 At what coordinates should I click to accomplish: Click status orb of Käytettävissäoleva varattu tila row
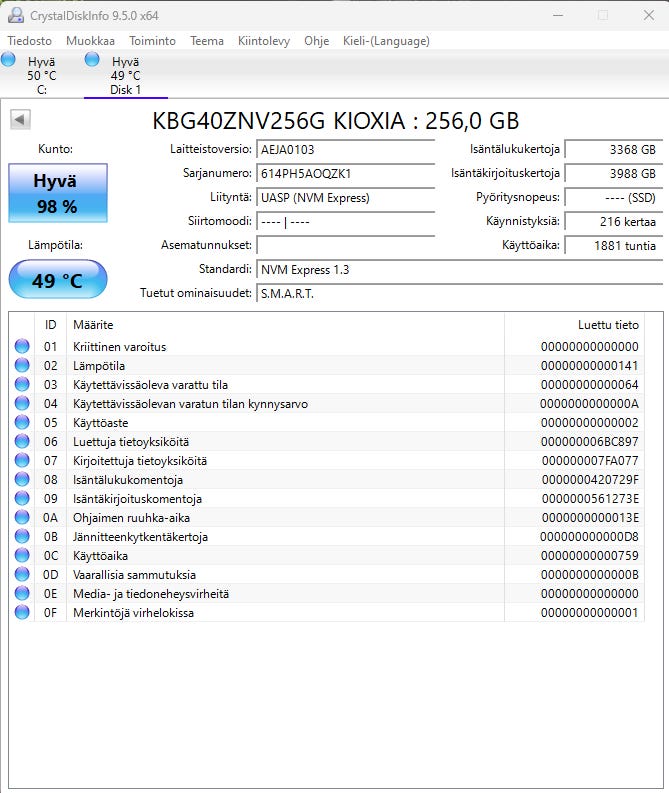click(22, 384)
